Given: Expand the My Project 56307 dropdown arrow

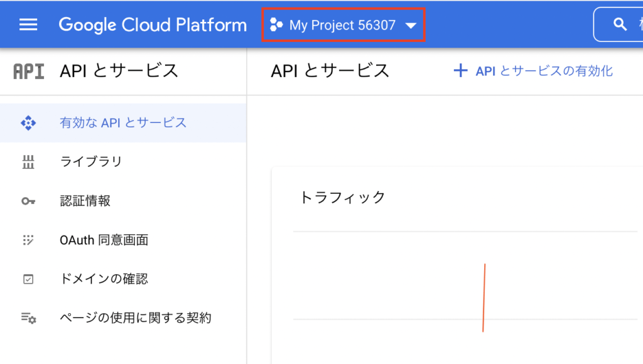Looking at the screenshot, I should (x=411, y=26).
